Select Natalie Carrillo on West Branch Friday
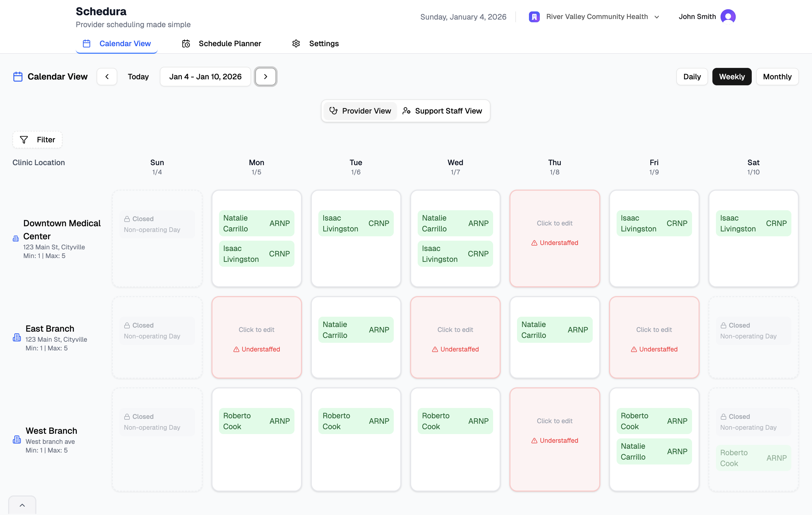812x515 pixels. [654, 451]
